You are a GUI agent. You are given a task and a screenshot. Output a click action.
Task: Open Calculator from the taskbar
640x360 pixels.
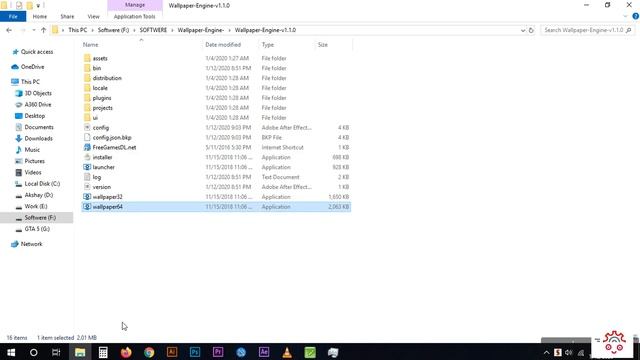pos(103,352)
